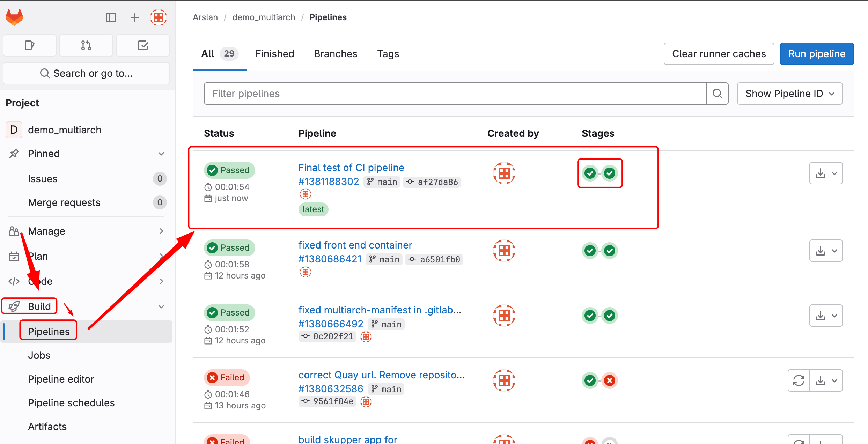Viewport: 868px width, 444px height.
Task: Open artifacts download dropdown for #1380666492
Action: coord(826,316)
